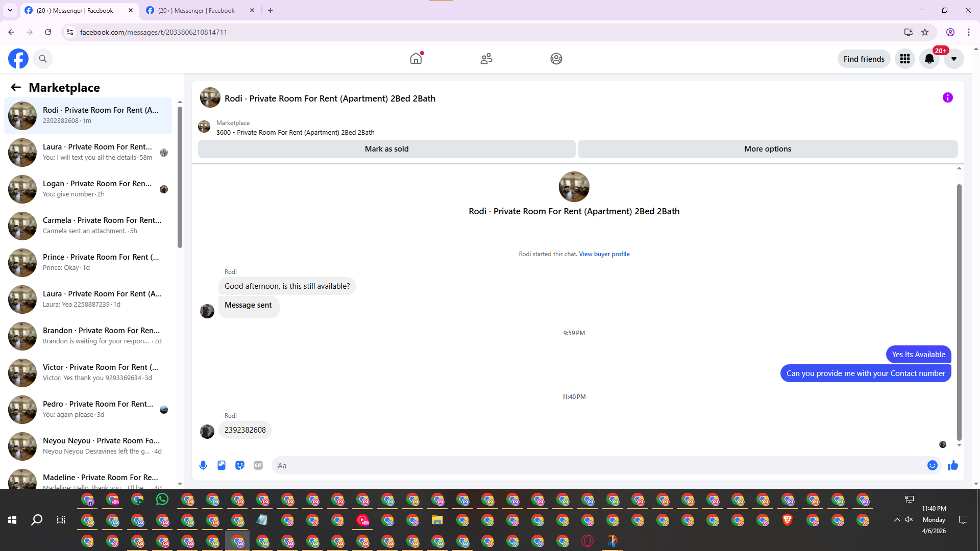Open the notifications bell

tap(929, 59)
